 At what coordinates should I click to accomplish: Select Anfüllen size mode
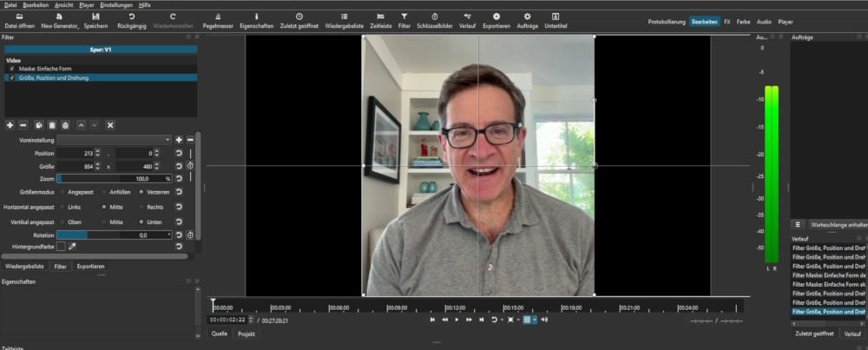(x=105, y=191)
